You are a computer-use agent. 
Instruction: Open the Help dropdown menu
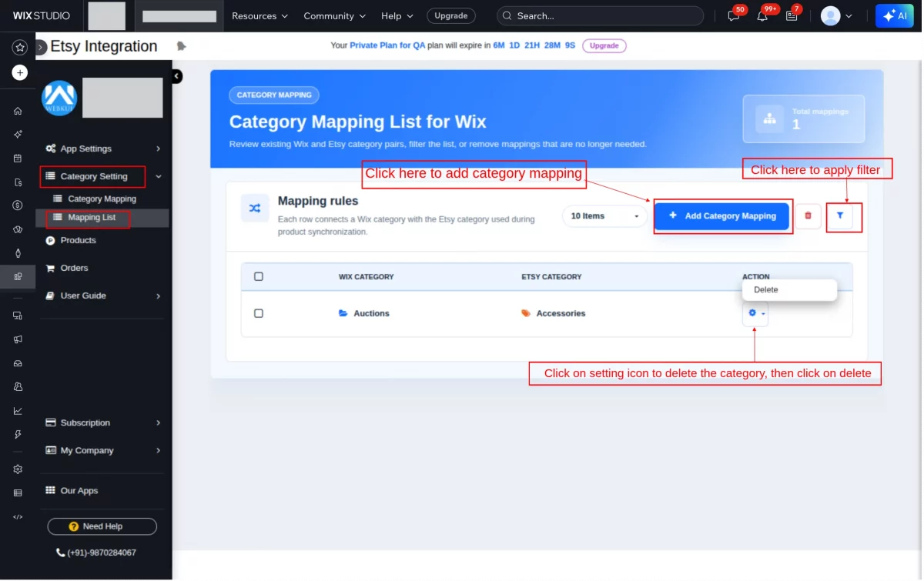tap(397, 15)
